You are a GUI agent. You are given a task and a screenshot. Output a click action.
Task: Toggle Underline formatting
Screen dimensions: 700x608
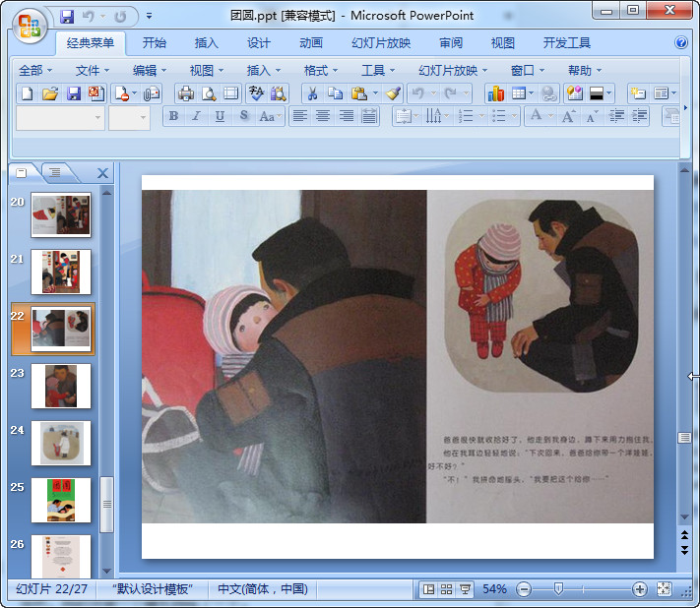pyautogui.click(x=220, y=116)
